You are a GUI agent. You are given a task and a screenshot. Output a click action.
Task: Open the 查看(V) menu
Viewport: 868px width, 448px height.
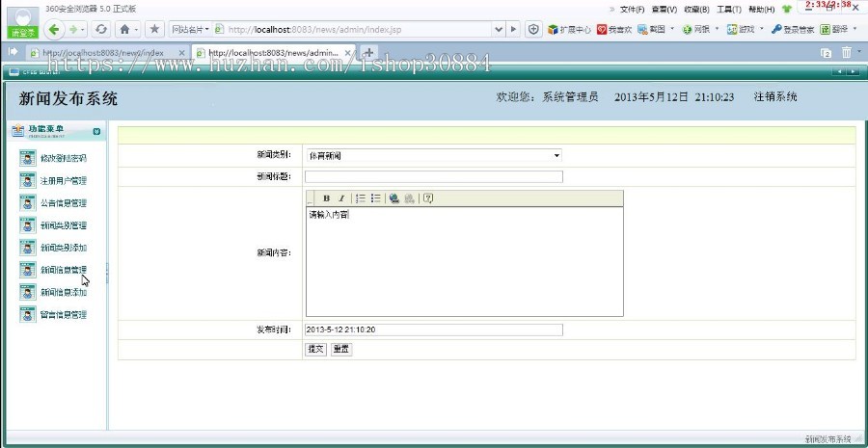[x=665, y=10]
